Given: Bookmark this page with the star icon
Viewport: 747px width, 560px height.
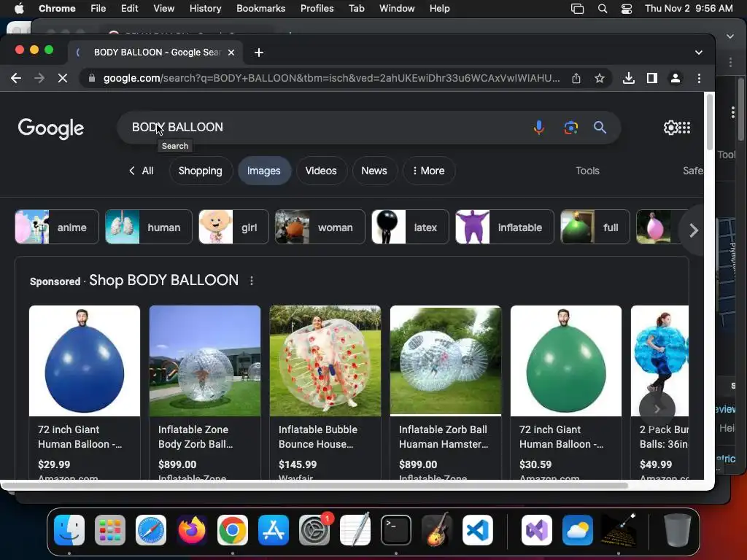Looking at the screenshot, I should point(600,78).
